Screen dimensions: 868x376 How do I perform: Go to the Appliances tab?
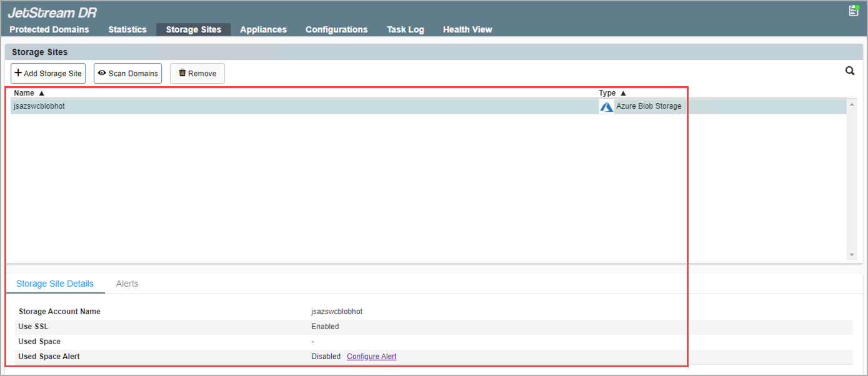(263, 29)
